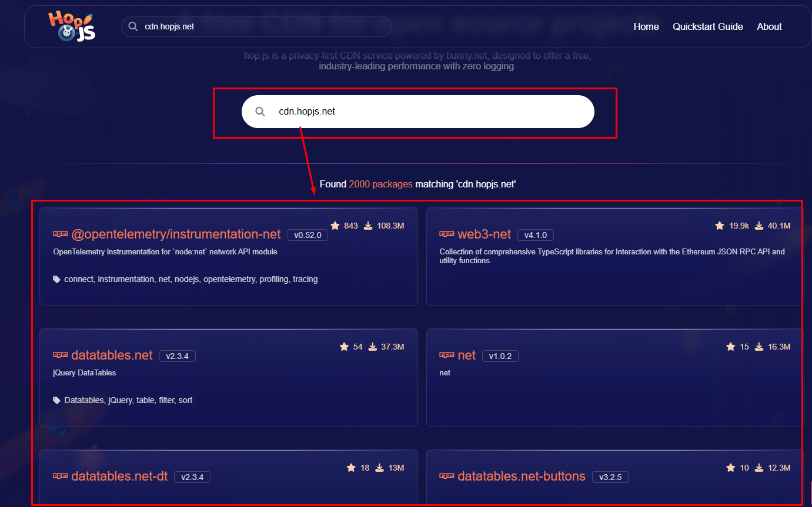Screen dimensions: 812x507
Task: Click the 'industry-leading performance with zero logging' tagline
Action: pyautogui.click(x=417, y=66)
